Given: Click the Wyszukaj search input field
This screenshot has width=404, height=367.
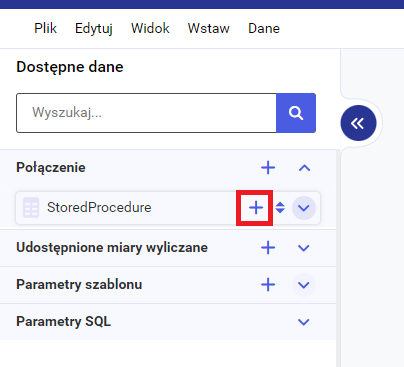Looking at the screenshot, I should click(x=146, y=113).
